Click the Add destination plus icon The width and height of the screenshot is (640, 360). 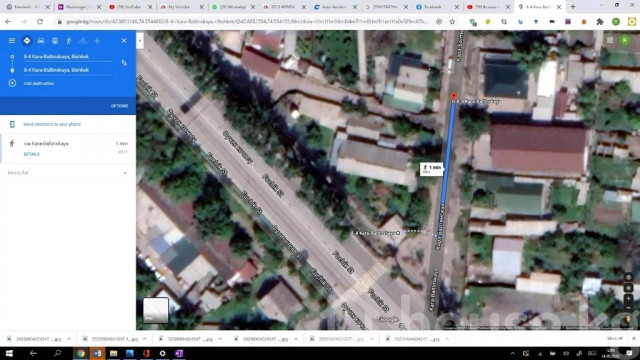coord(12,83)
